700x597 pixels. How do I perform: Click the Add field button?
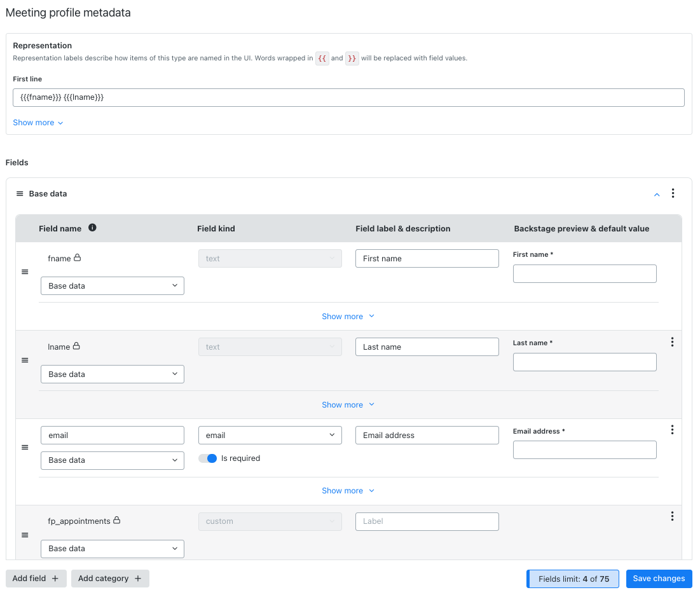tap(36, 579)
